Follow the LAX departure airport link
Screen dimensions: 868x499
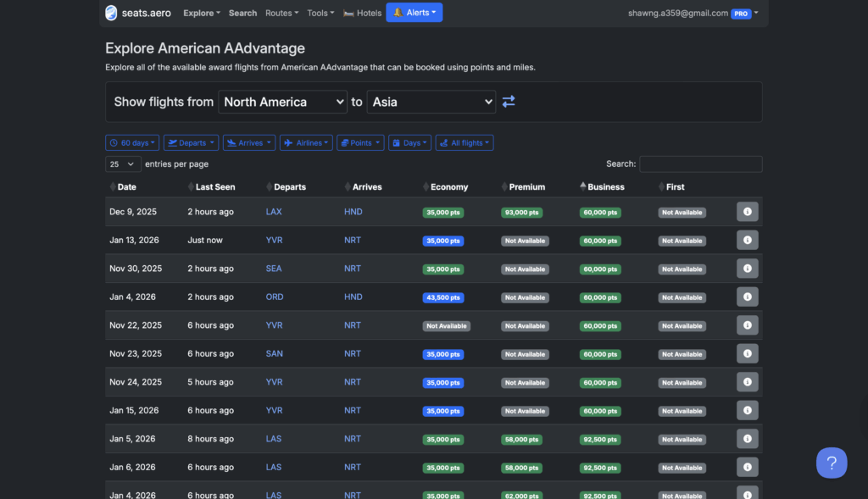[x=274, y=212]
